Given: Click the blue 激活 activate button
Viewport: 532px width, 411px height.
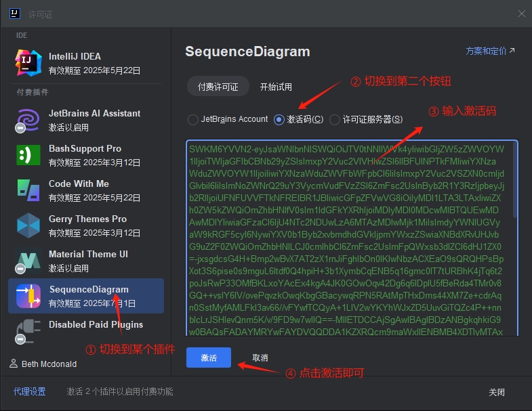Looking at the screenshot, I should point(209,358).
